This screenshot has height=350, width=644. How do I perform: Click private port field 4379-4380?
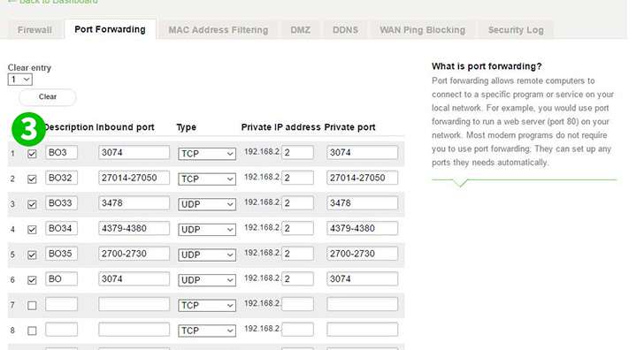tap(363, 229)
